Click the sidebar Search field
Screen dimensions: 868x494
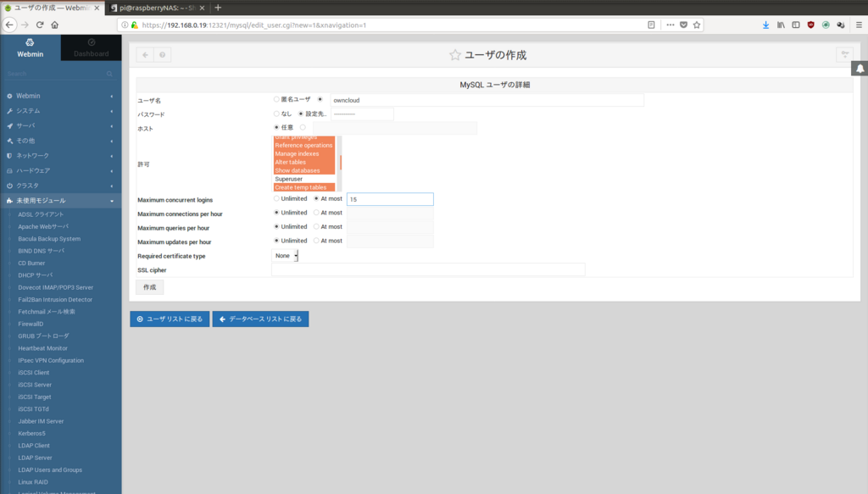click(x=55, y=74)
